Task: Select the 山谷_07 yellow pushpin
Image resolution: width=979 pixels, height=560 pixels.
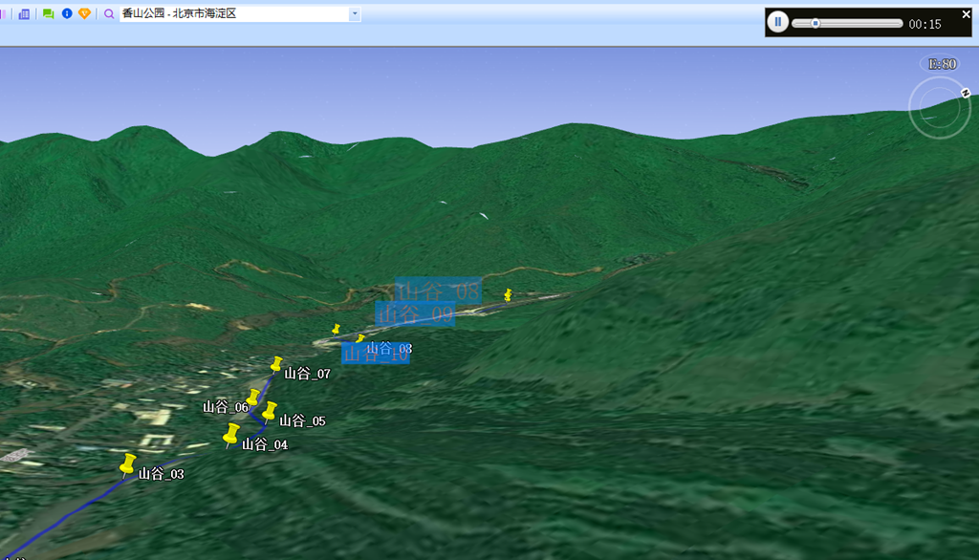Action: [x=276, y=365]
